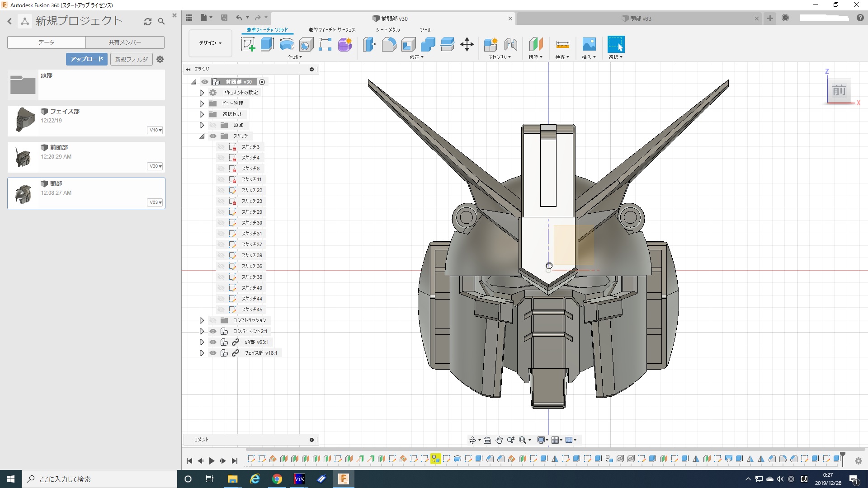Toggle visibility of 頭部 v63:1 component
Screen dimensions: 868x488
point(213,342)
